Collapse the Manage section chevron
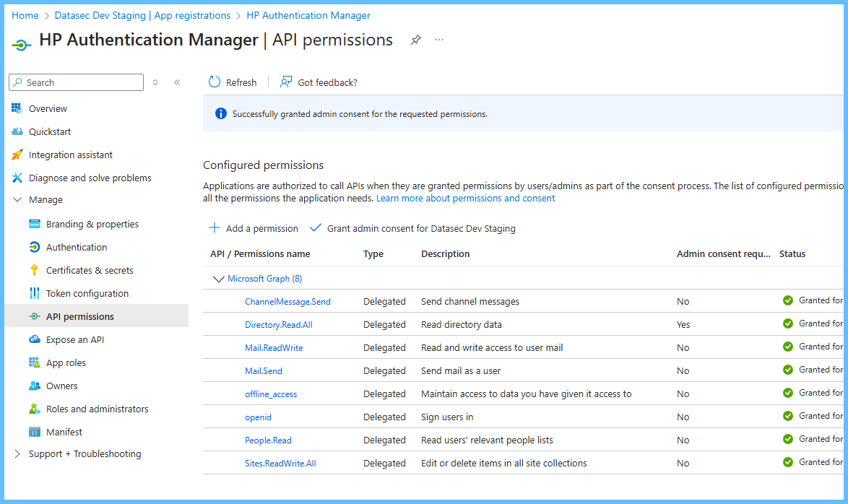The image size is (848, 504). pos(17,199)
